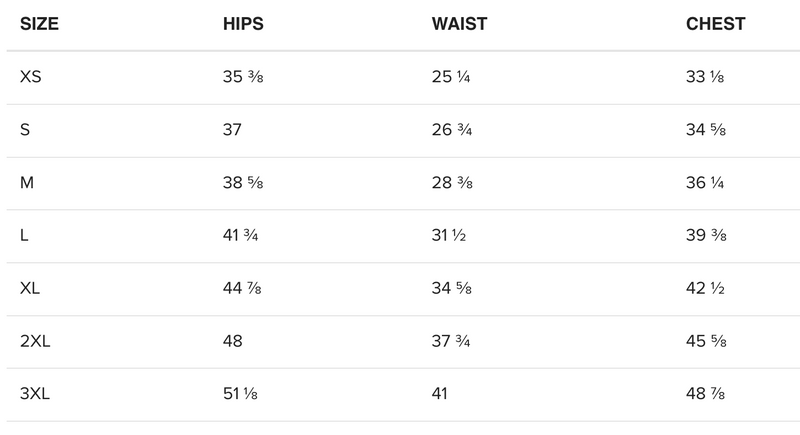Select the 3XL size row label

tap(35, 394)
